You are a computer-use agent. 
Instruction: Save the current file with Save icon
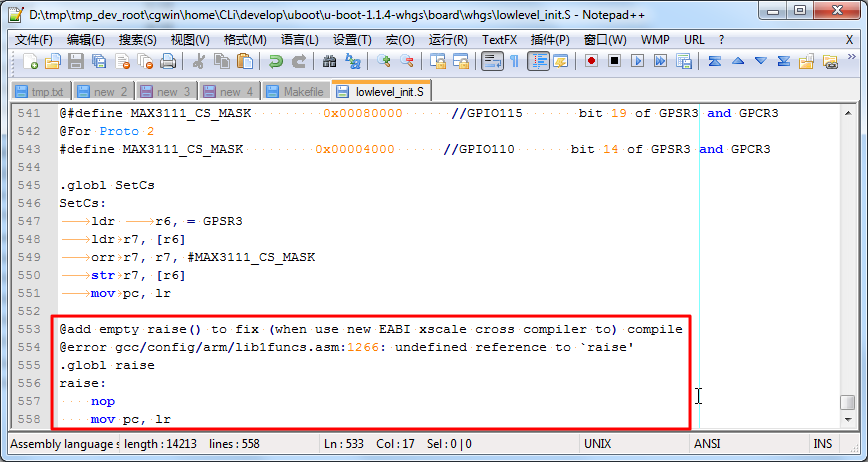click(76, 61)
